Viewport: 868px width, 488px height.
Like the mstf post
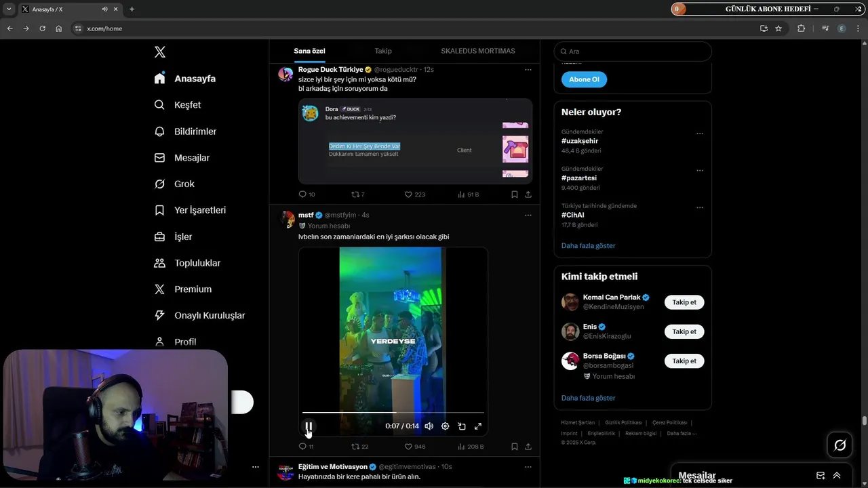click(414, 447)
